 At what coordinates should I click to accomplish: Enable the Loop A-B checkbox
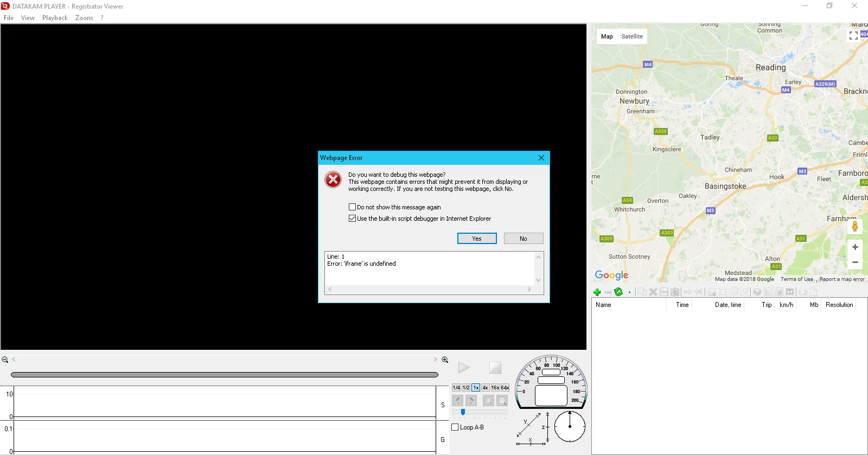(x=455, y=427)
